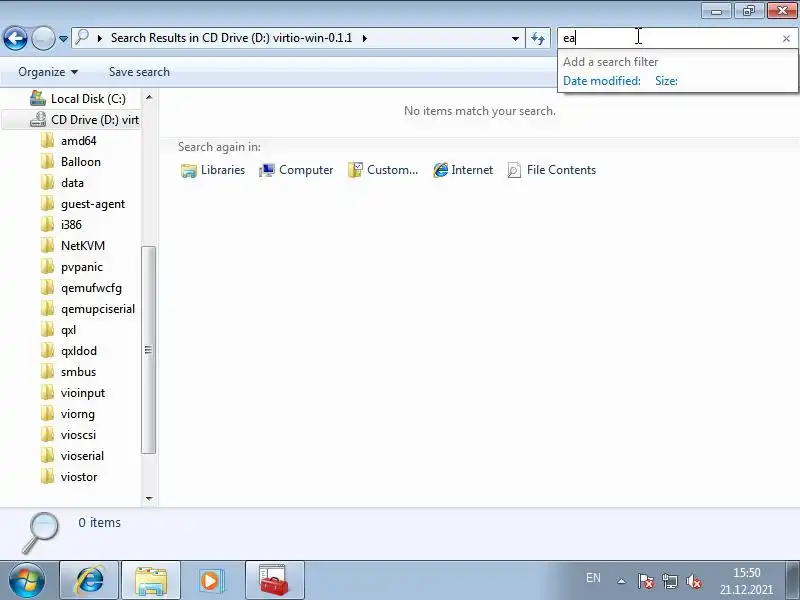
Task: Open the qxldod folder
Action: click(79, 351)
